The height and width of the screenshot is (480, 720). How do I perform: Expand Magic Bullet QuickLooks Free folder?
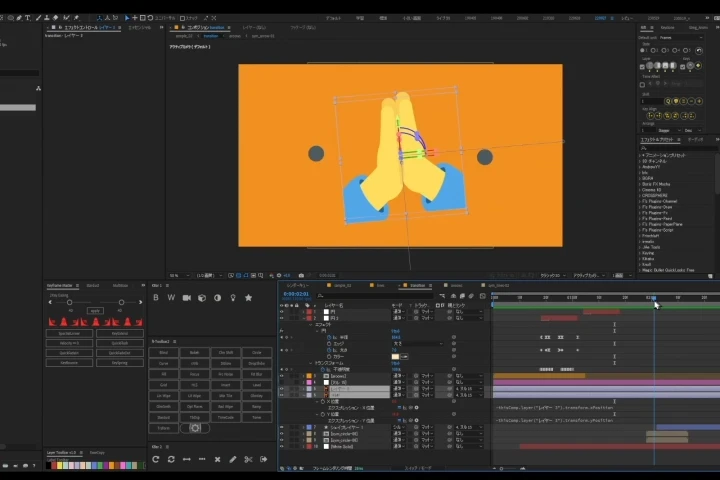click(640, 270)
